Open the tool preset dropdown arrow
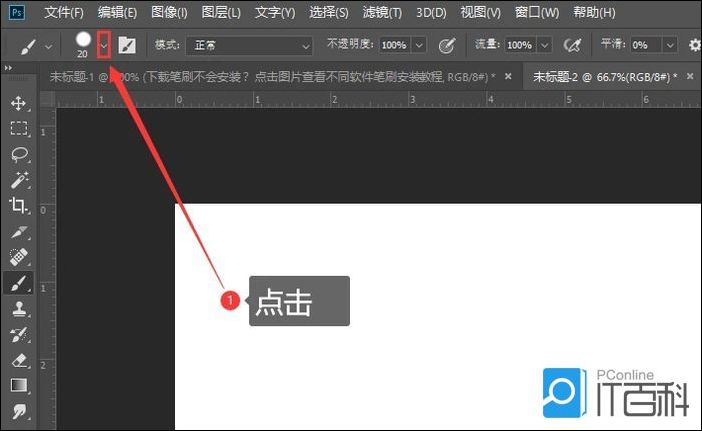Image resolution: width=702 pixels, height=431 pixels. click(48, 46)
